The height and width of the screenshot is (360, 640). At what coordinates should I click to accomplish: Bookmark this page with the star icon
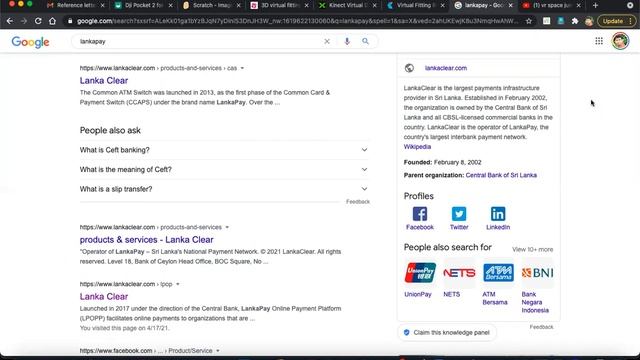(x=529, y=21)
